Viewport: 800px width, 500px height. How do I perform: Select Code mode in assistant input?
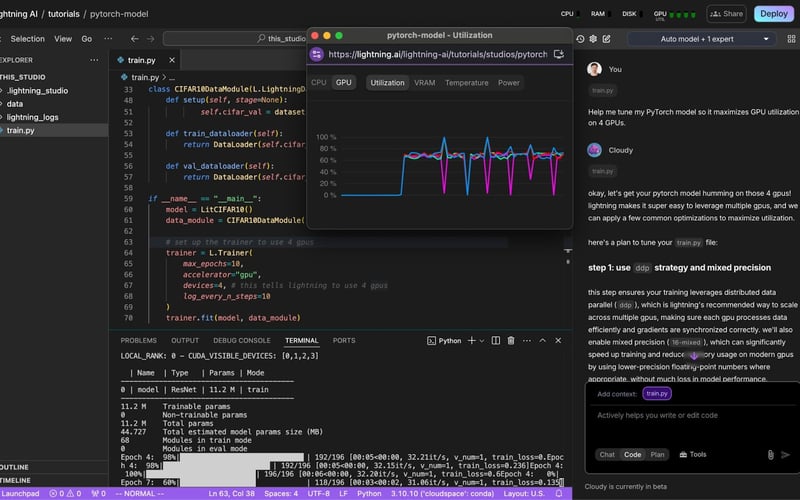pyautogui.click(x=633, y=455)
